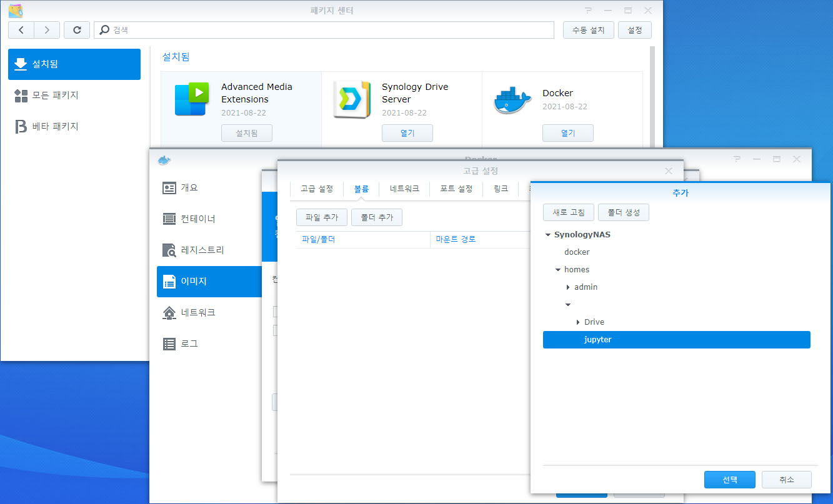The height and width of the screenshot is (504, 833).
Task: Switch to the 고급 설정 tab
Action: tap(317, 189)
